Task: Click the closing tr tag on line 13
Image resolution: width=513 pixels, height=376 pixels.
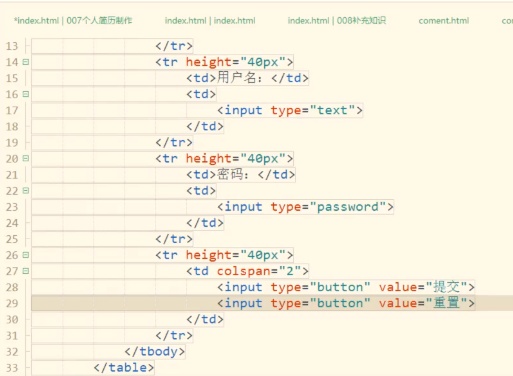Action: pyautogui.click(x=174, y=46)
